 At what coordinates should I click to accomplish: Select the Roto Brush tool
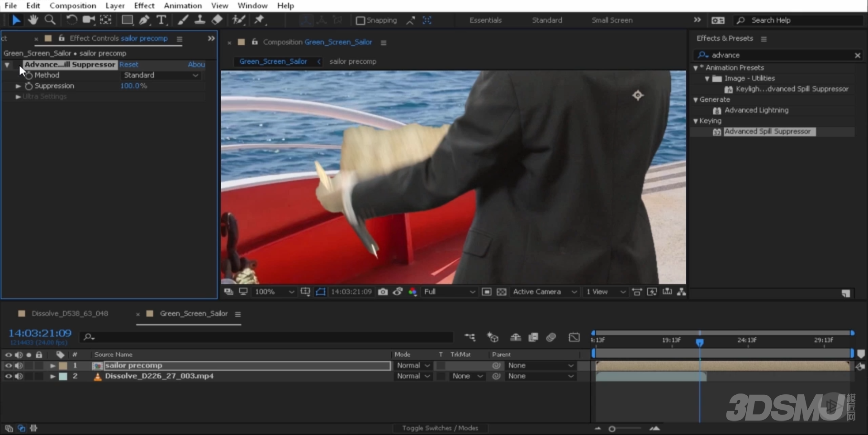coord(238,20)
